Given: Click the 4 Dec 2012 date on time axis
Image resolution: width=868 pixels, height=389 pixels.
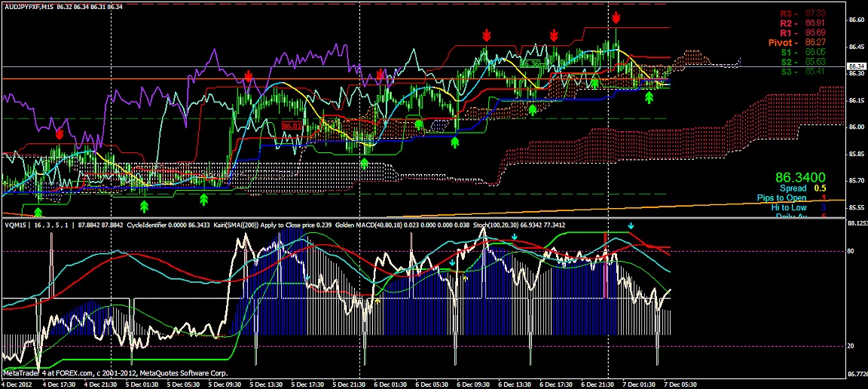Looking at the screenshot, I should click(x=18, y=383).
